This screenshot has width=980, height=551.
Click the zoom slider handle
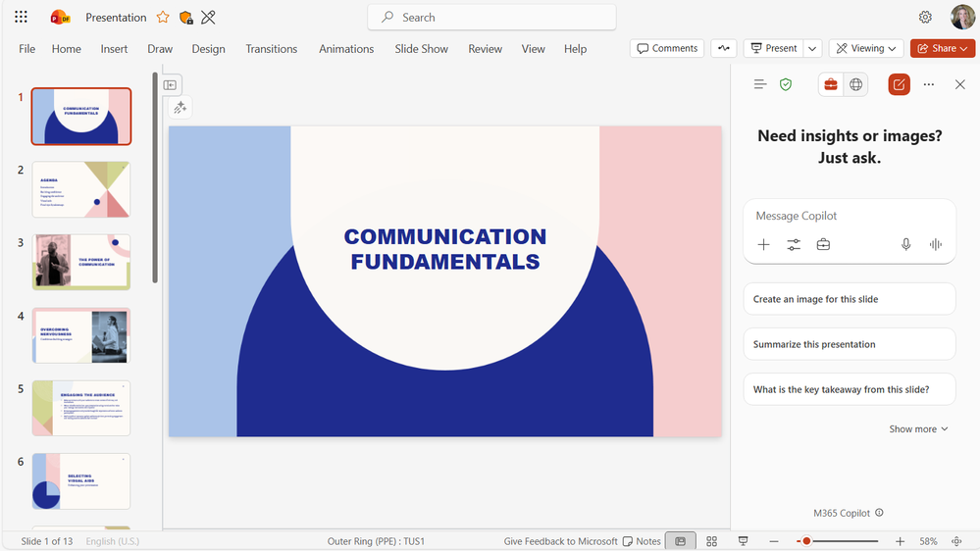[806, 541]
